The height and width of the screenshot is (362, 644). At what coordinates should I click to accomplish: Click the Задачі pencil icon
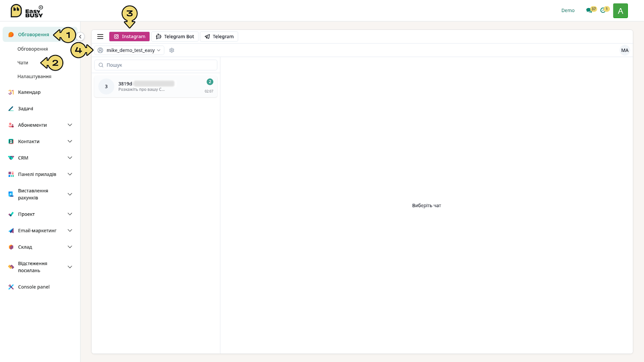click(x=11, y=109)
